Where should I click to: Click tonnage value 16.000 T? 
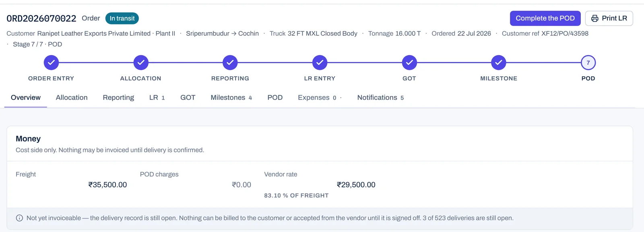[408, 33]
